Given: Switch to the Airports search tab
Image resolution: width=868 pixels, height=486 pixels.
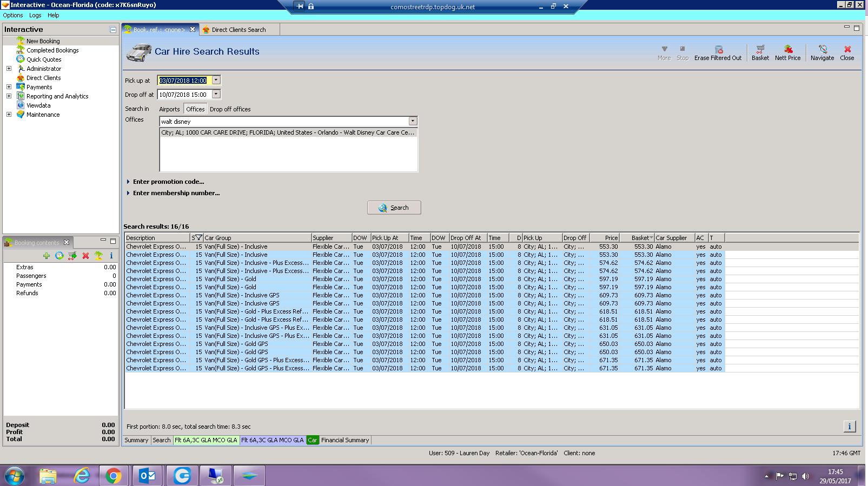Looking at the screenshot, I should 169,109.
